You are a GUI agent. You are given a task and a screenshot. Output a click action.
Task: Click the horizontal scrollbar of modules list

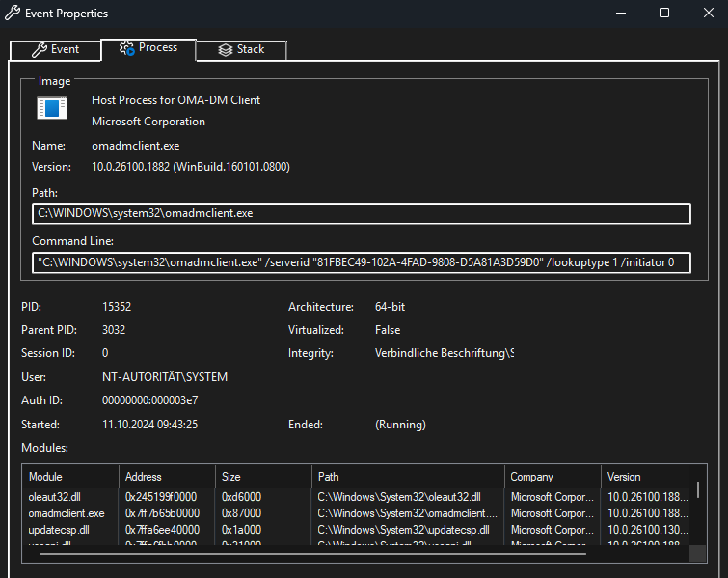pyautogui.click(x=312, y=553)
